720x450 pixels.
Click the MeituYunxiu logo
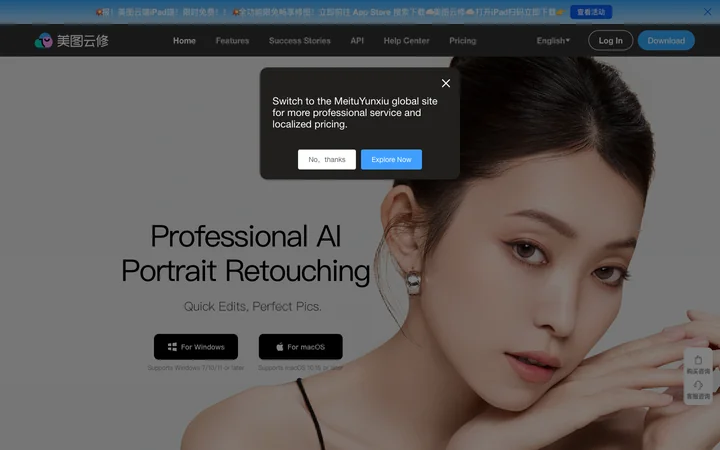click(72, 41)
